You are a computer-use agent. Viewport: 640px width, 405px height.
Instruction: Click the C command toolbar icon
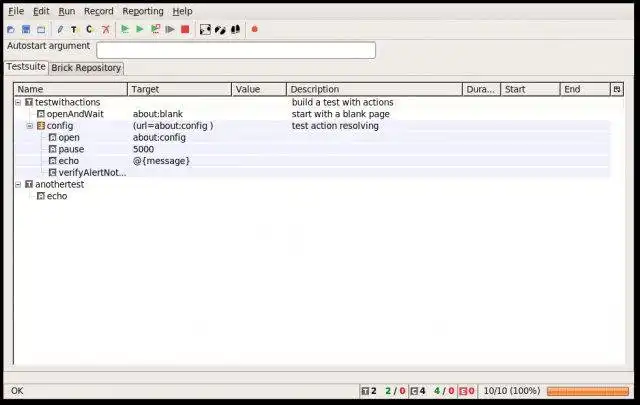pos(89,29)
